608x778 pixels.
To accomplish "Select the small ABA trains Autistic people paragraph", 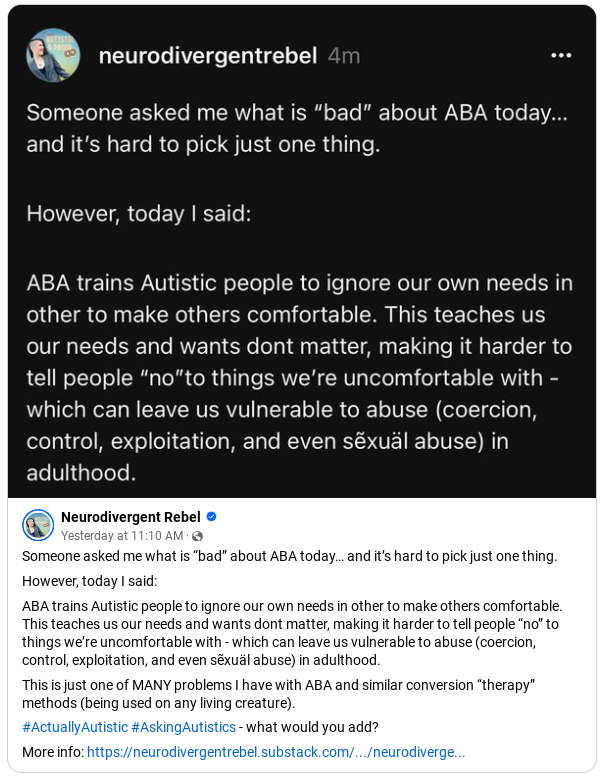I will 292,633.
